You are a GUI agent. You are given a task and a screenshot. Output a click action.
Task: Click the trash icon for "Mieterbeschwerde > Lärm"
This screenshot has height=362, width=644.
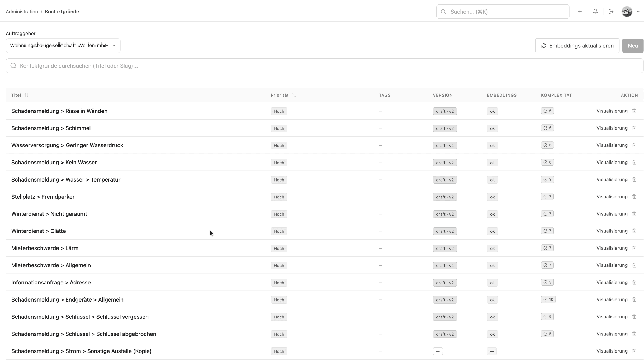click(634, 248)
